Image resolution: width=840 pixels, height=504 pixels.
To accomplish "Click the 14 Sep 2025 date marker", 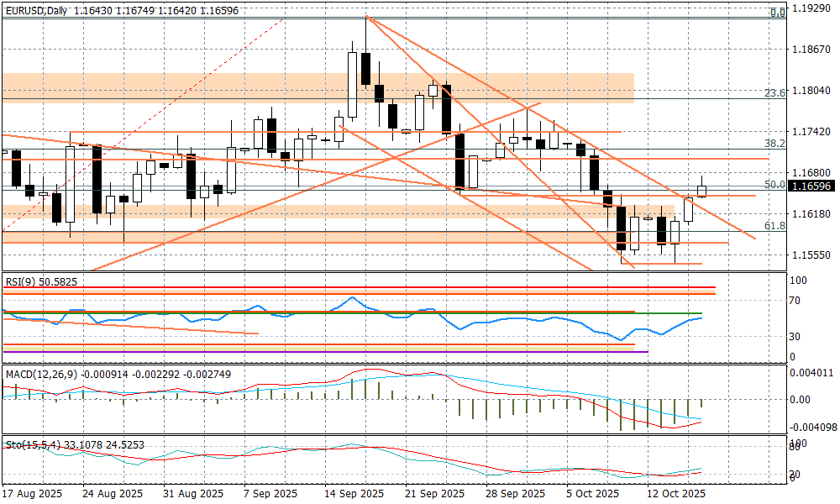I will [354, 494].
